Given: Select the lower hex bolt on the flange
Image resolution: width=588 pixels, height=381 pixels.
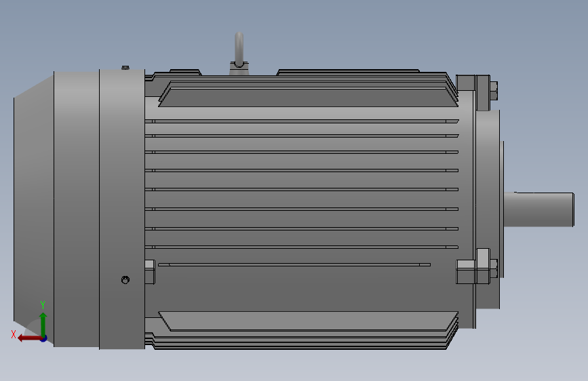Looking at the screenshot, I should tap(494, 268).
